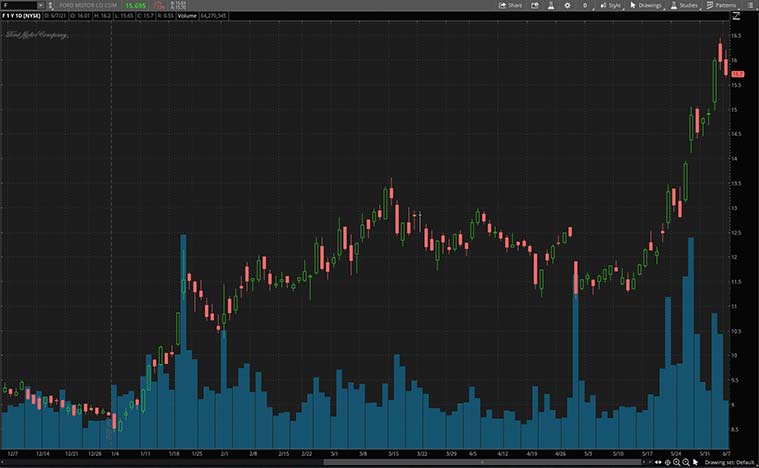Click the Volume label in the header

coord(187,16)
